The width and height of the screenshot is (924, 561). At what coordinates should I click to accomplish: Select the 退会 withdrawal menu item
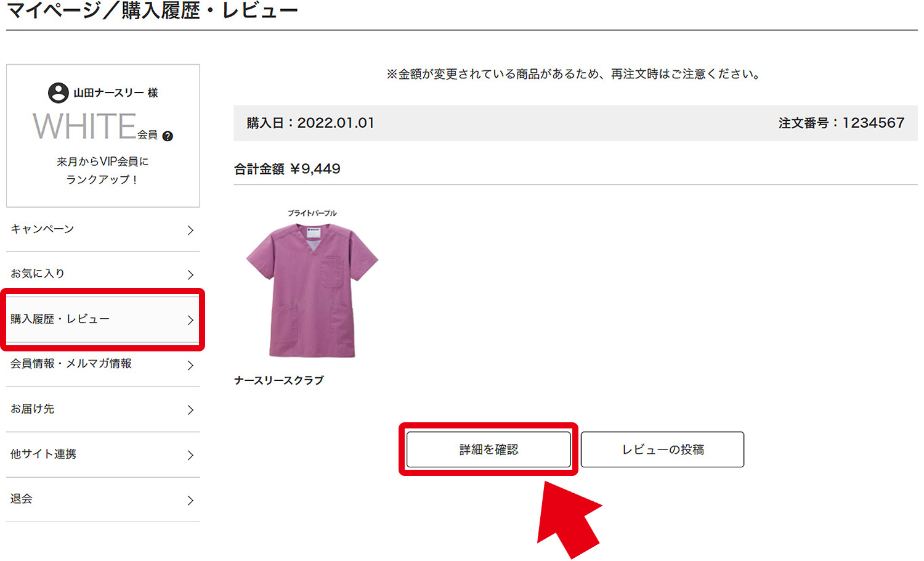point(22,499)
